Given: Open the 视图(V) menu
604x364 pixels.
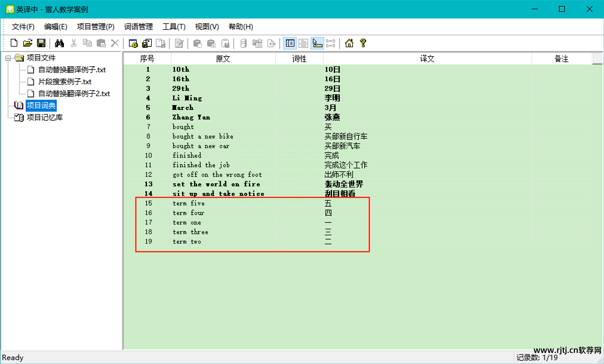Looking at the screenshot, I should tap(207, 27).
